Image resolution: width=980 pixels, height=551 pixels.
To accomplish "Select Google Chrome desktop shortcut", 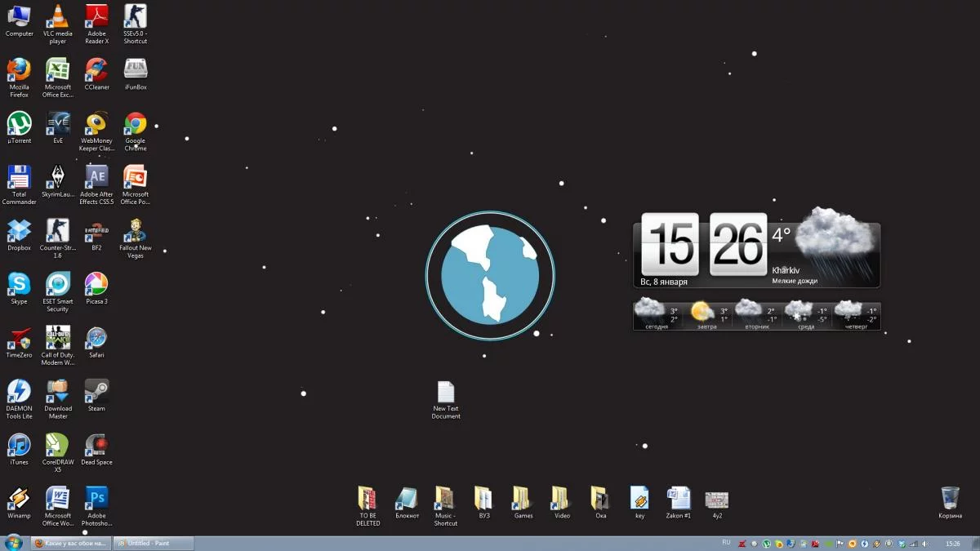I will [x=136, y=131].
